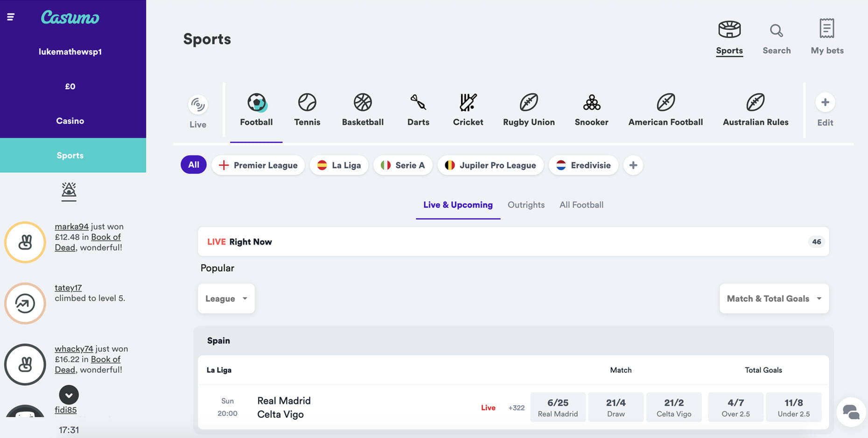Filter by Eredivisie
The image size is (868, 438).
(x=583, y=165)
